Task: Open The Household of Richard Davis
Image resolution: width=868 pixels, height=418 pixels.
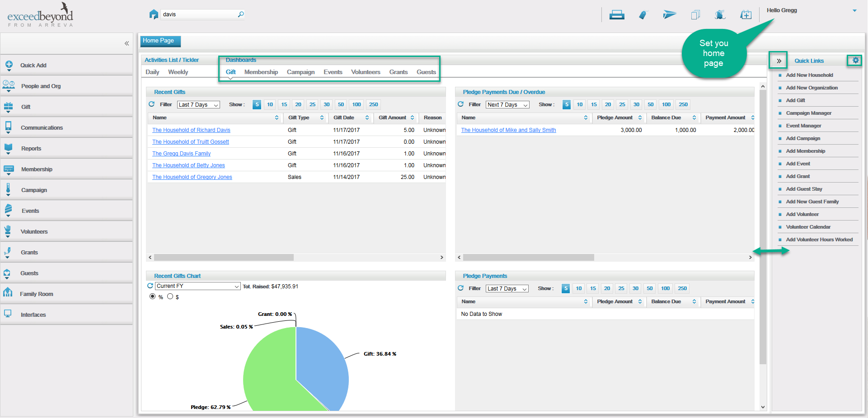Action: 191,130
